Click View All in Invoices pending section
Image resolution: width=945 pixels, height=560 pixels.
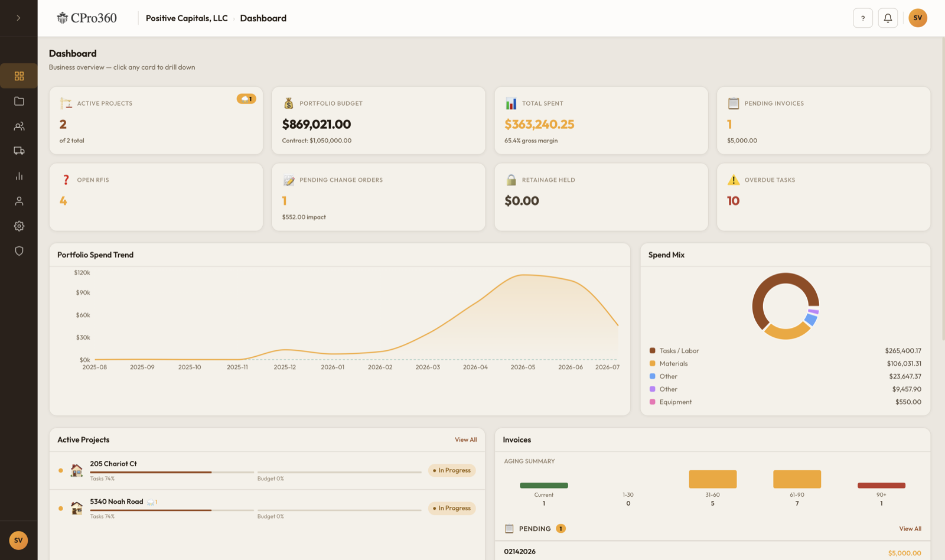[910, 529]
